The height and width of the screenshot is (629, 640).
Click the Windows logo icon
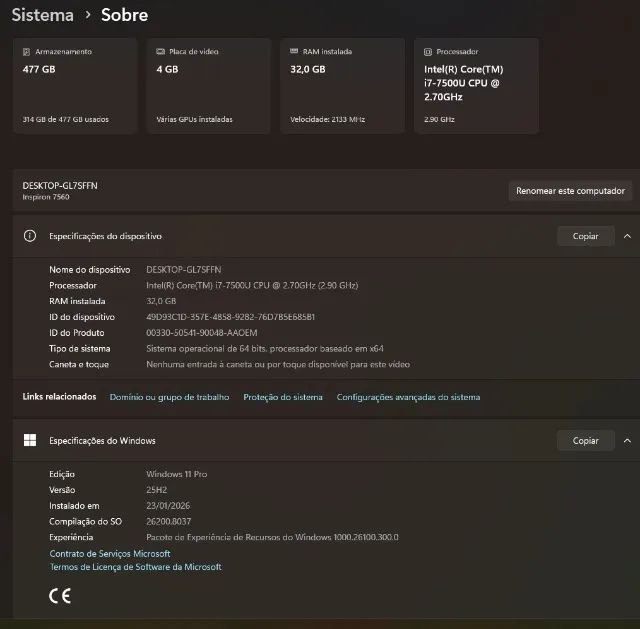tap(30, 440)
